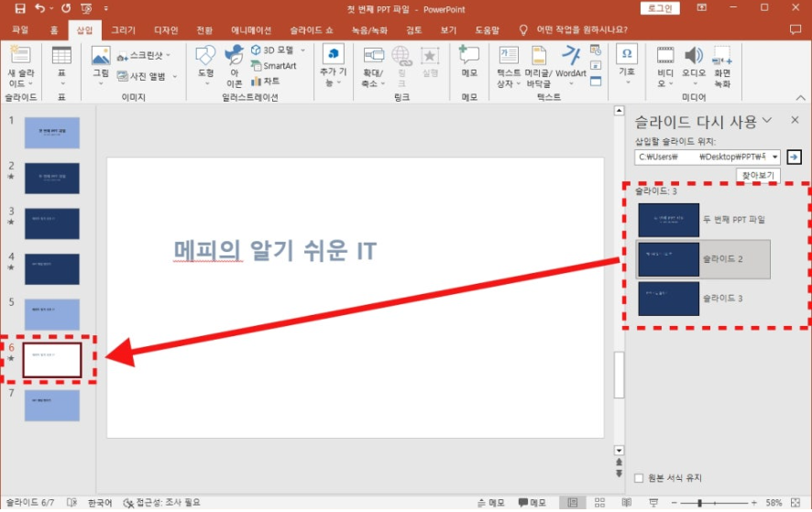Open comments pane icon at top right
Image resolution: width=812 pixels, height=512 pixels.
click(x=796, y=29)
